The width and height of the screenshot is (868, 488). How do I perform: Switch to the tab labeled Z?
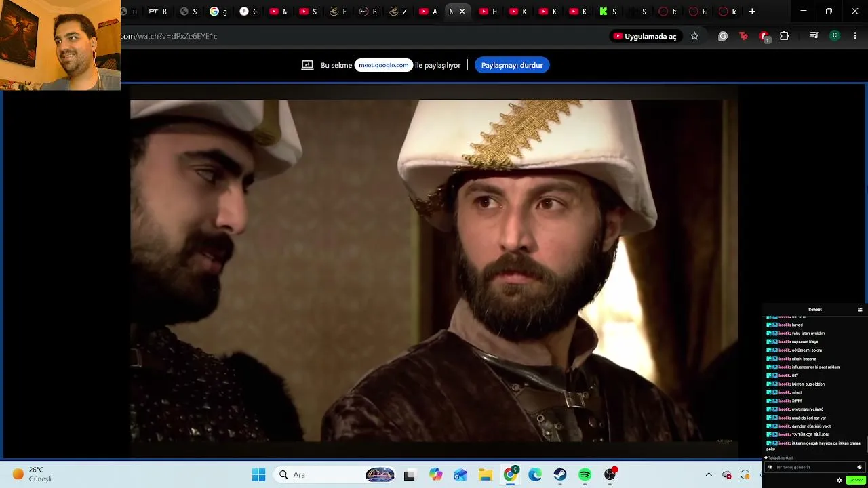click(398, 12)
